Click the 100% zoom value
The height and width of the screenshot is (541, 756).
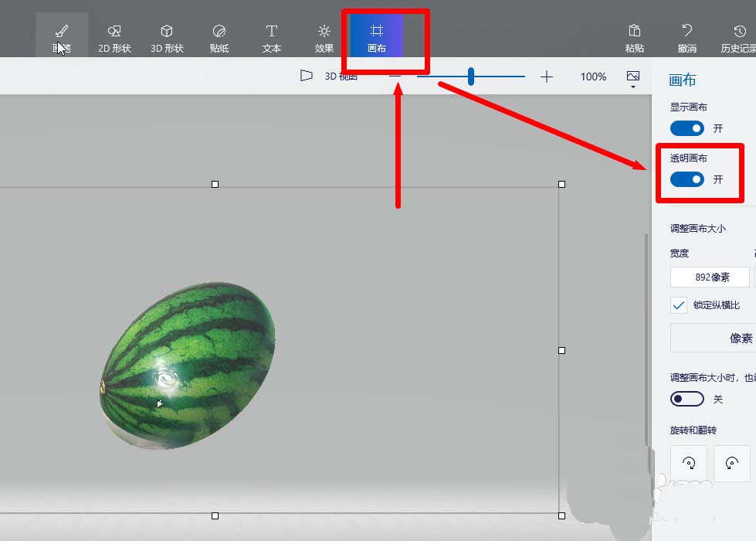point(593,77)
